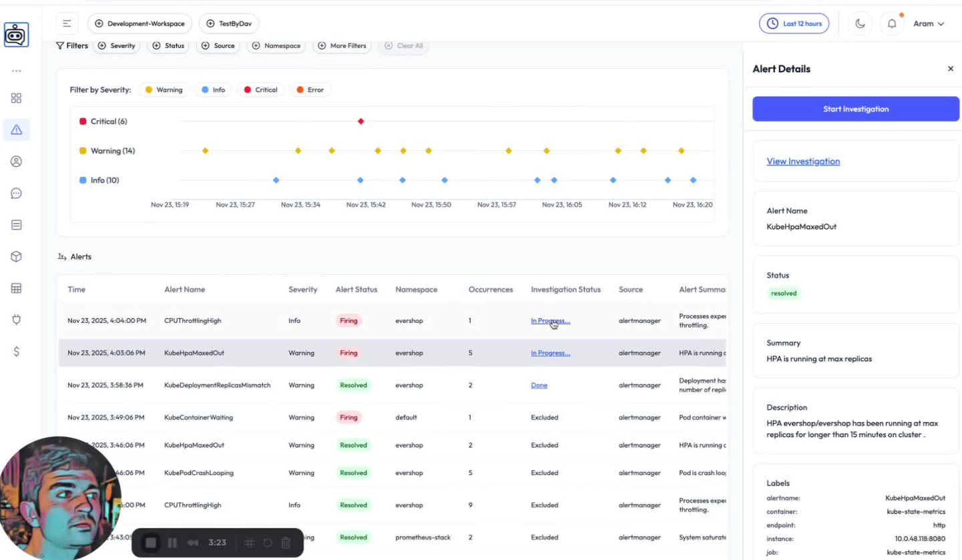Open the cube resources icon in sidebar
Screen dimensions: 962x560
tap(17, 256)
